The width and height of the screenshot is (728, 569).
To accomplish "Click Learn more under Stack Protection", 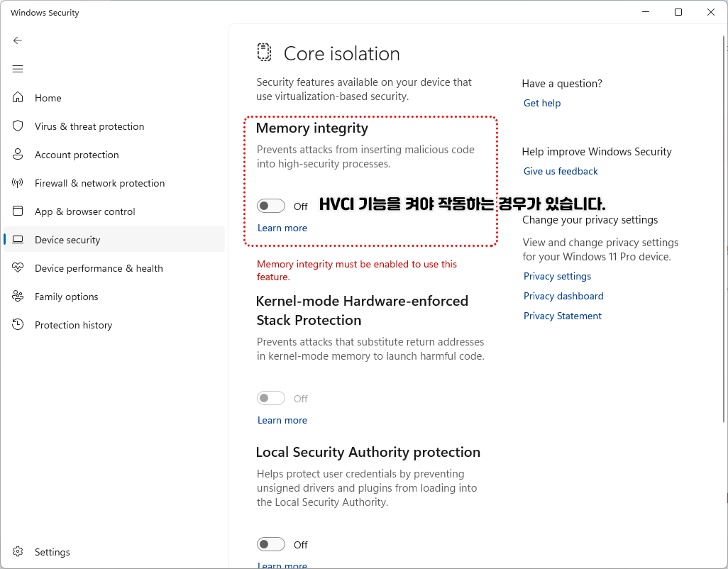I will (x=282, y=420).
